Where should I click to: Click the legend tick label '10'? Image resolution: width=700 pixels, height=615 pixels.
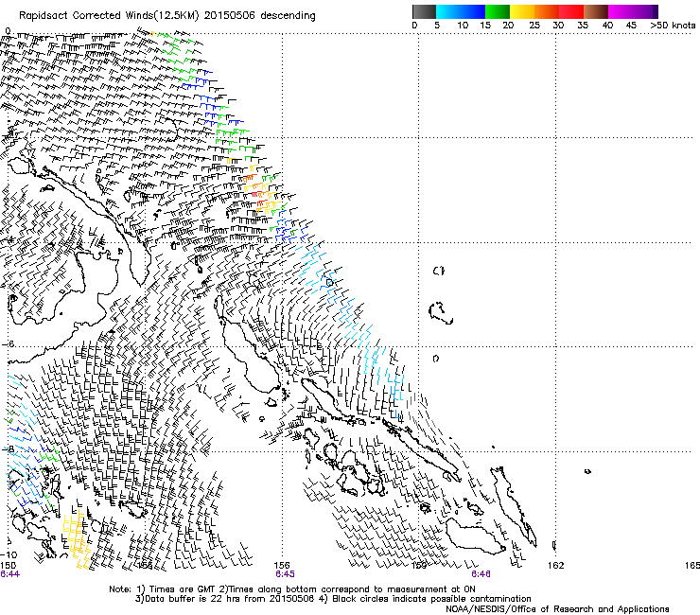pos(463,26)
